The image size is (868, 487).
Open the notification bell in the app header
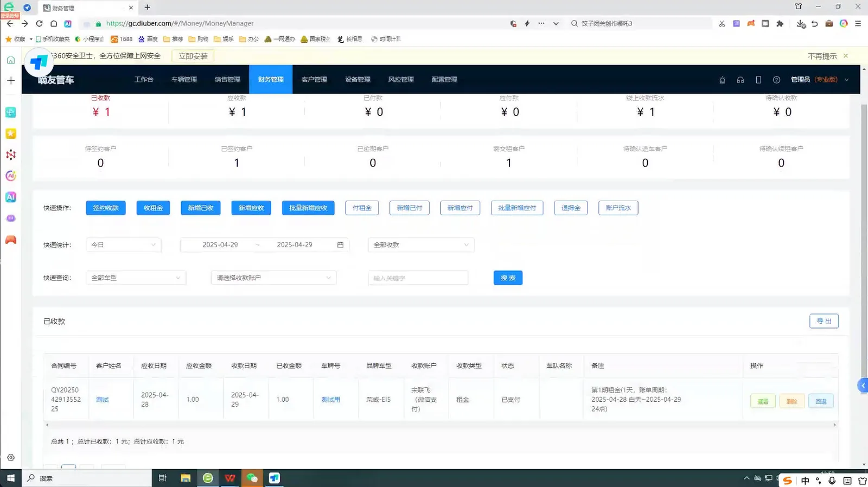(x=722, y=80)
